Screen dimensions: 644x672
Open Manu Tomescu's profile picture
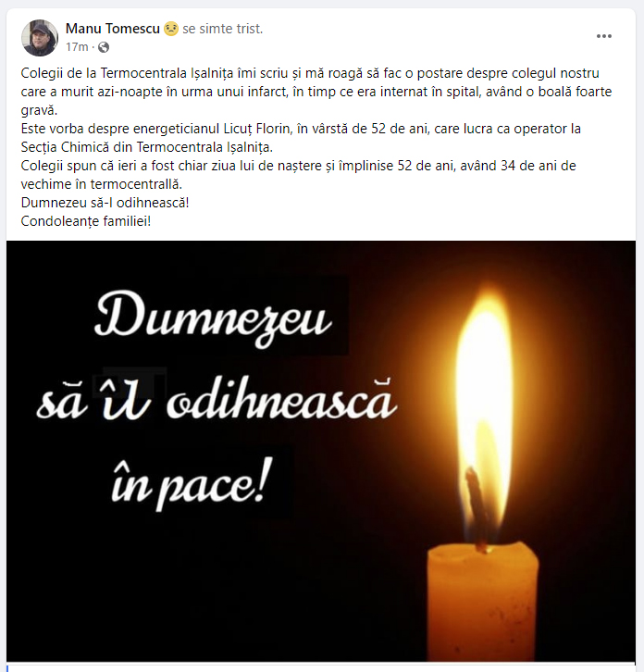coord(40,38)
